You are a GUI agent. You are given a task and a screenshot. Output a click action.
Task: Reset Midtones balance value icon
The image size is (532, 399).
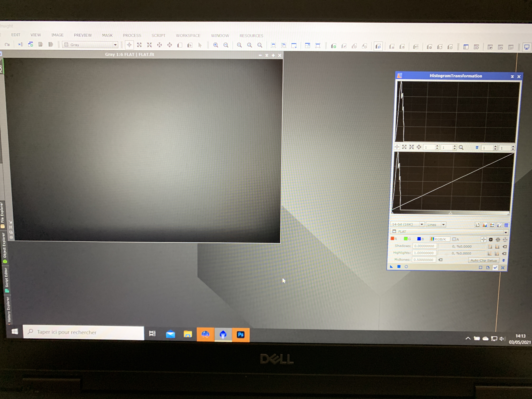click(x=440, y=260)
